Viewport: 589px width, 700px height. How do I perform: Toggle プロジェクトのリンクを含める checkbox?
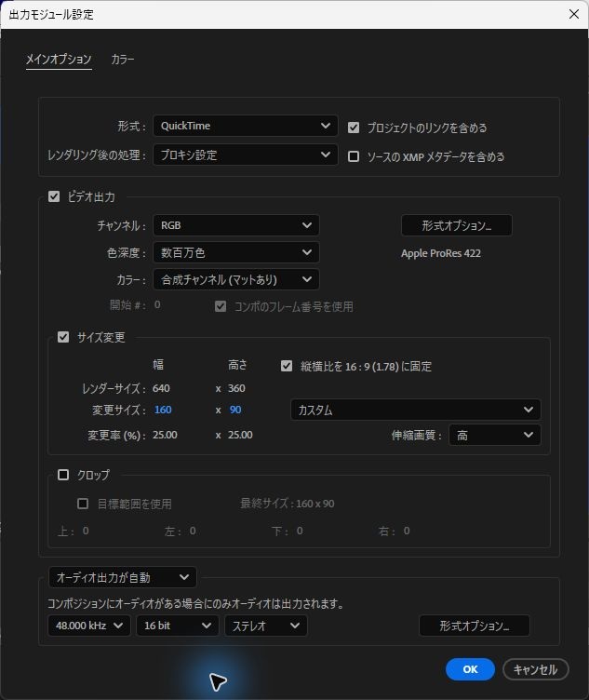point(354,128)
